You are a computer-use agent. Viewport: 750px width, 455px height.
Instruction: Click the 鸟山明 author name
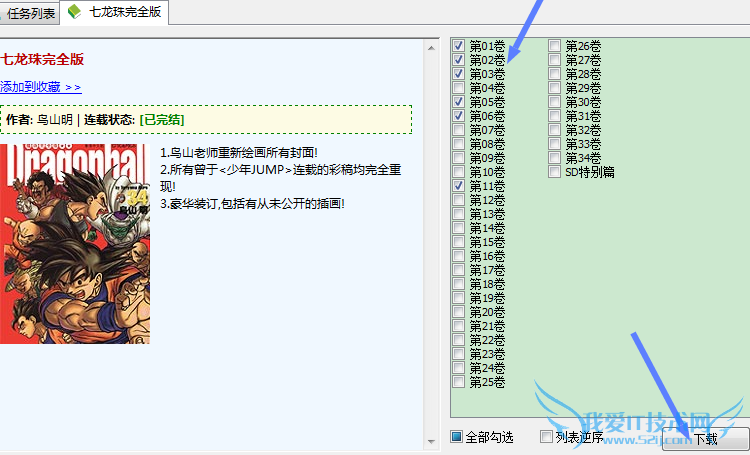tap(54, 119)
